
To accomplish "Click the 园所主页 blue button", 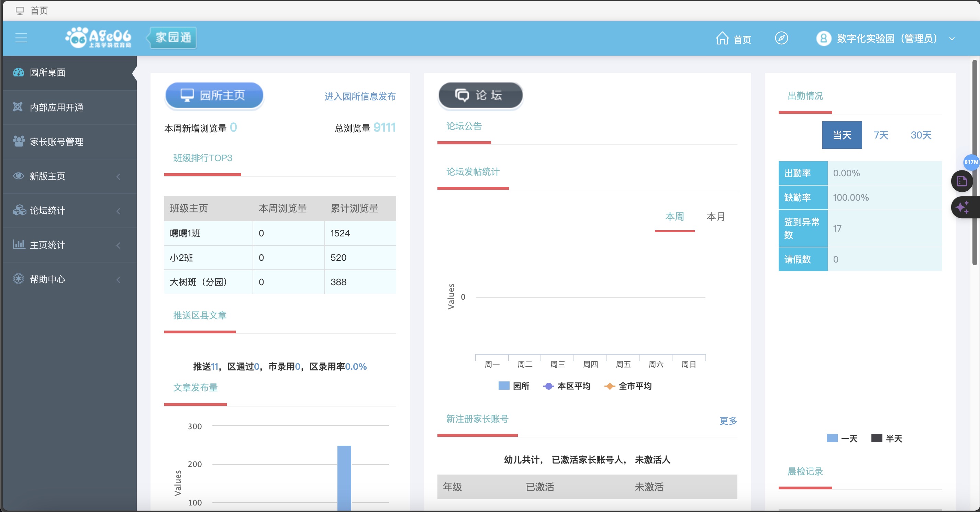I will click(x=214, y=95).
